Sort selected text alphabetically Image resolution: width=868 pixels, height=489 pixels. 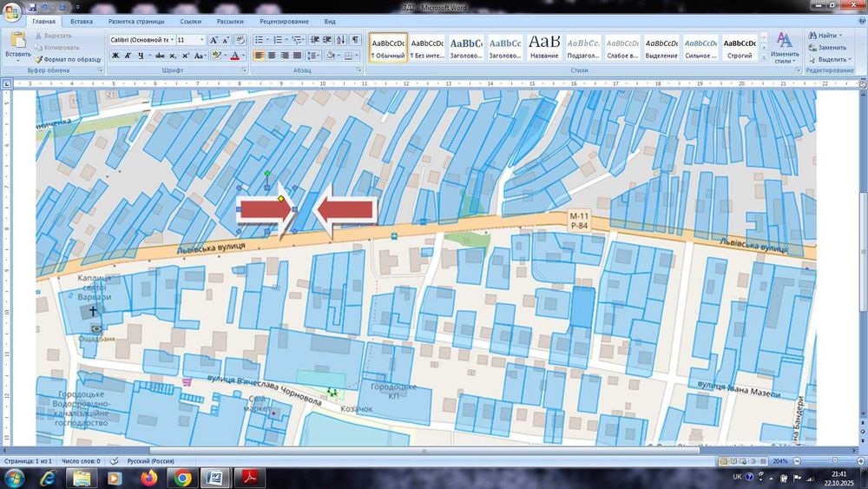click(341, 40)
